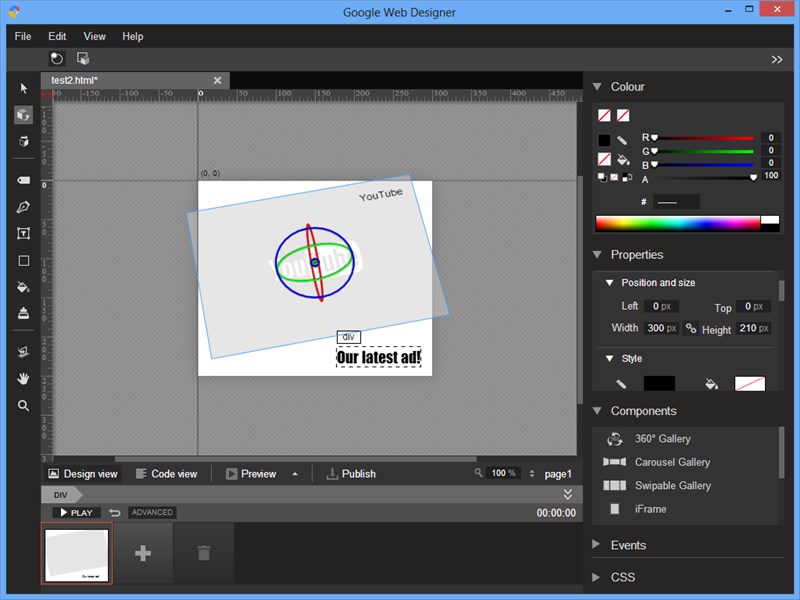Screen dimensions: 800x600
Task: Expand the CSS panel
Action: point(595,577)
